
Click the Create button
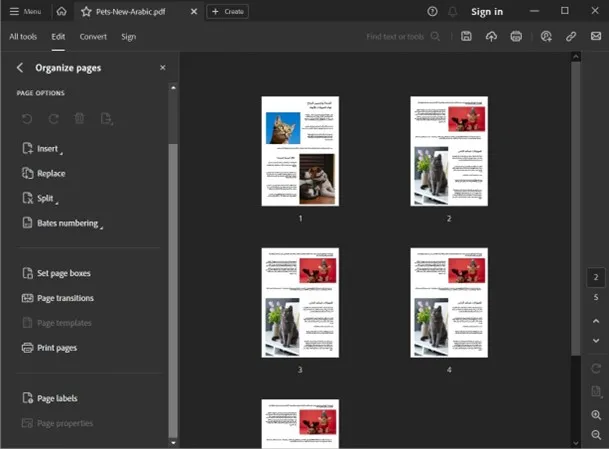point(227,11)
